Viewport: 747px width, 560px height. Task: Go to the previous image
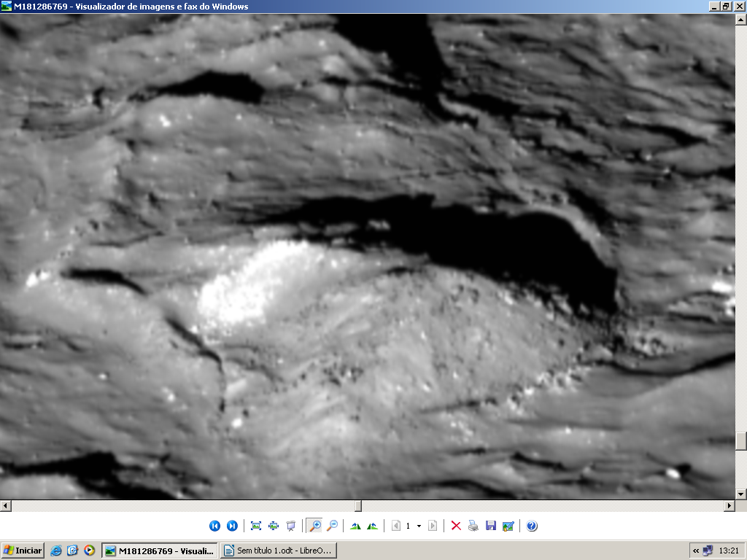[x=214, y=526]
